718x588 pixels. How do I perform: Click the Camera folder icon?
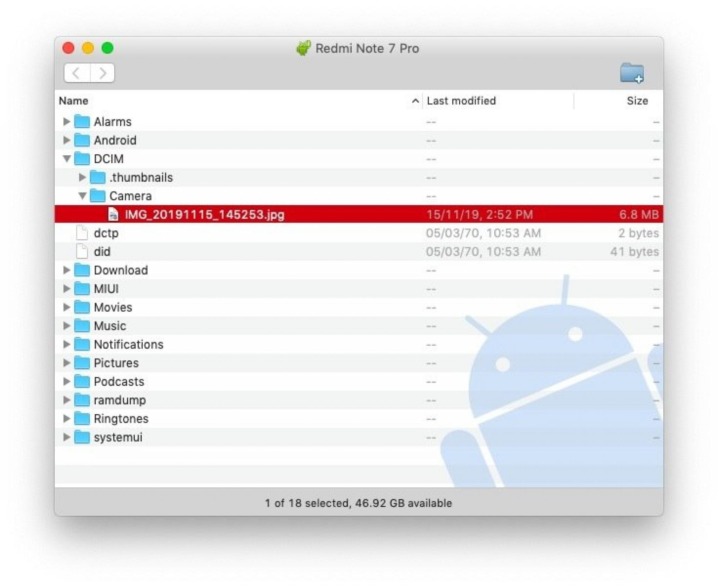tap(97, 196)
